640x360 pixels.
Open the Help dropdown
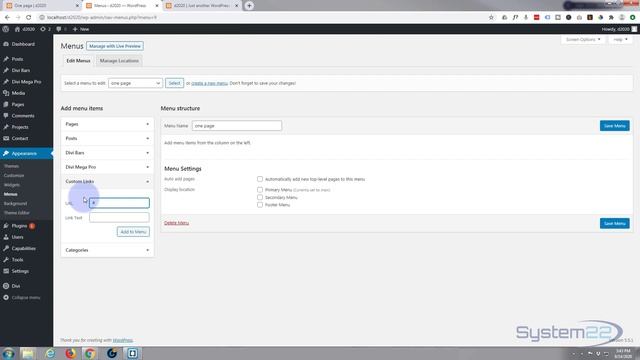(x=620, y=40)
